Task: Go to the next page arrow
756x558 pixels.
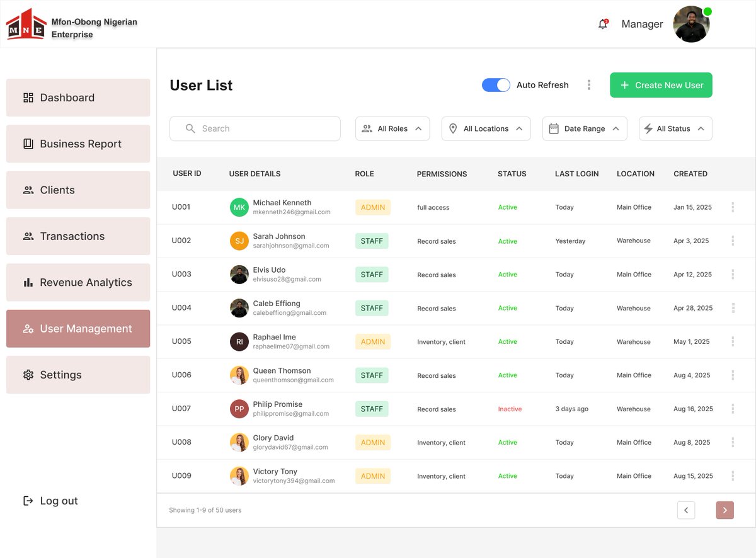Action: (x=725, y=510)
